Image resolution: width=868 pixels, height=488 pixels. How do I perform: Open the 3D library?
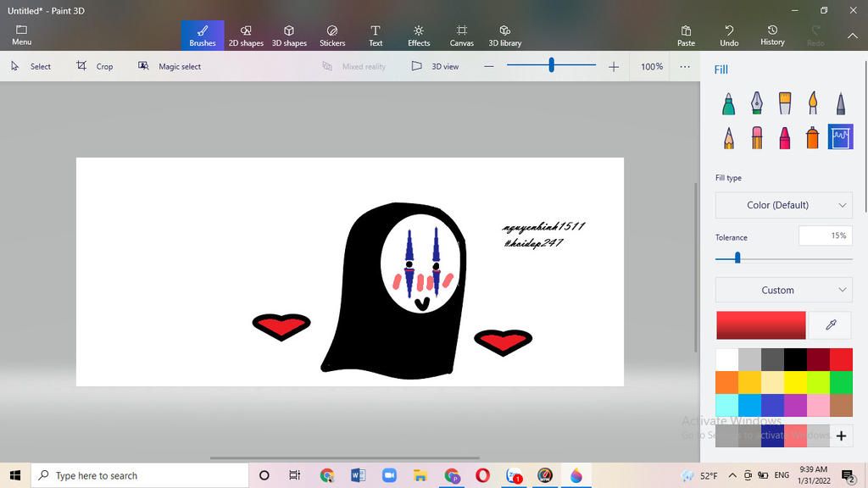point(505,36)
